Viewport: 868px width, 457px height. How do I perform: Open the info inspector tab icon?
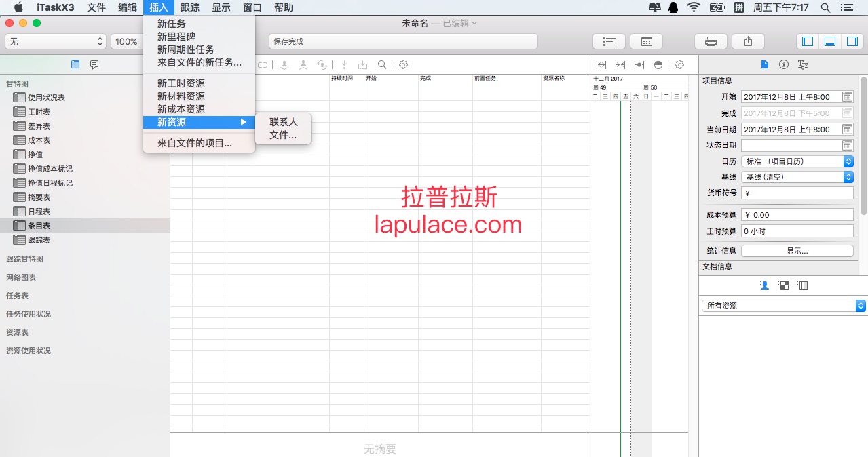pyautogui.click(x=784, y=64)
